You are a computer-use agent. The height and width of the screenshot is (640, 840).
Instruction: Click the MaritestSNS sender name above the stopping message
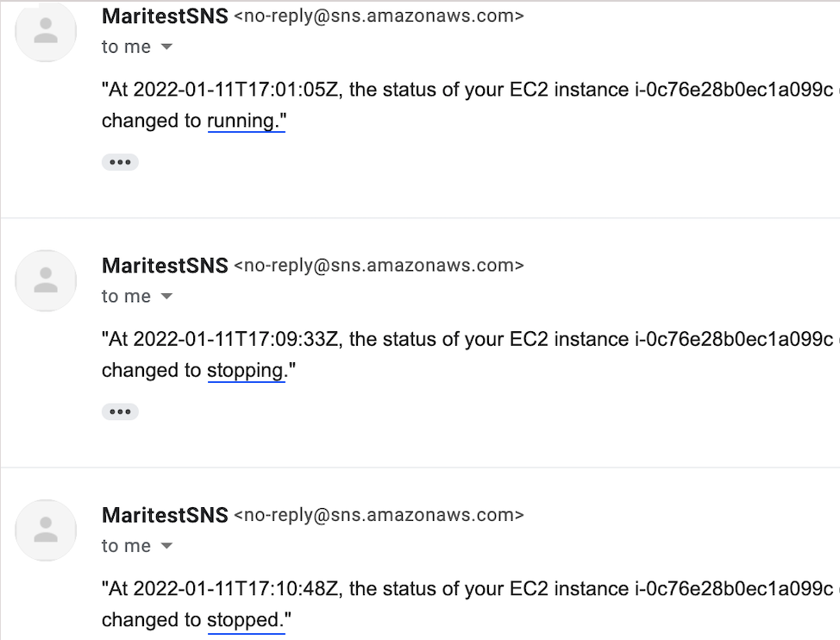pyautogui.click(x=165, y=265)
